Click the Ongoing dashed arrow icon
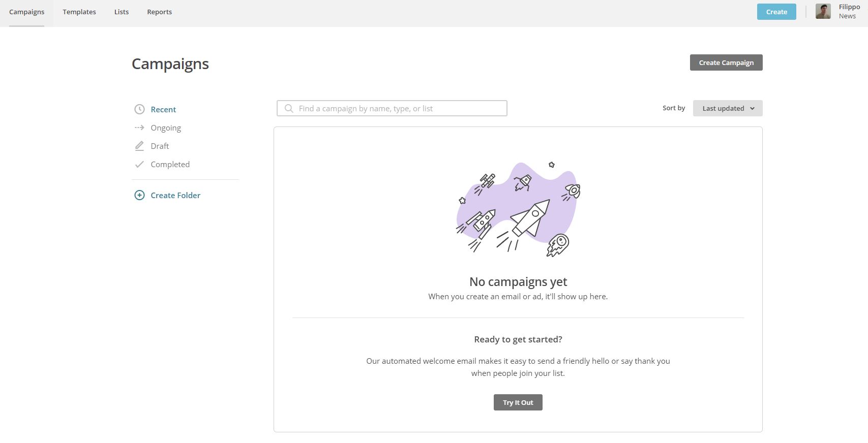The height and width of the screenshot is (443, 868). (139, 128)
